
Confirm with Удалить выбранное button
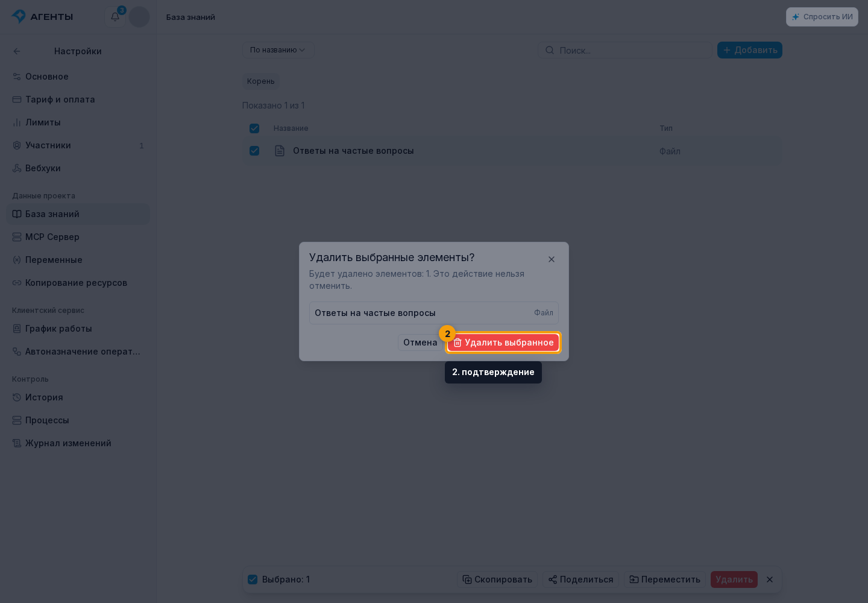point(503,343)
